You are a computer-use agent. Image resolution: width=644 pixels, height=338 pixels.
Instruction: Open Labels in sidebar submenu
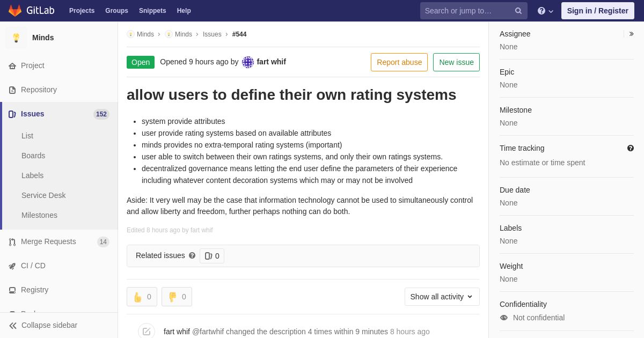(x=32, y=175)
